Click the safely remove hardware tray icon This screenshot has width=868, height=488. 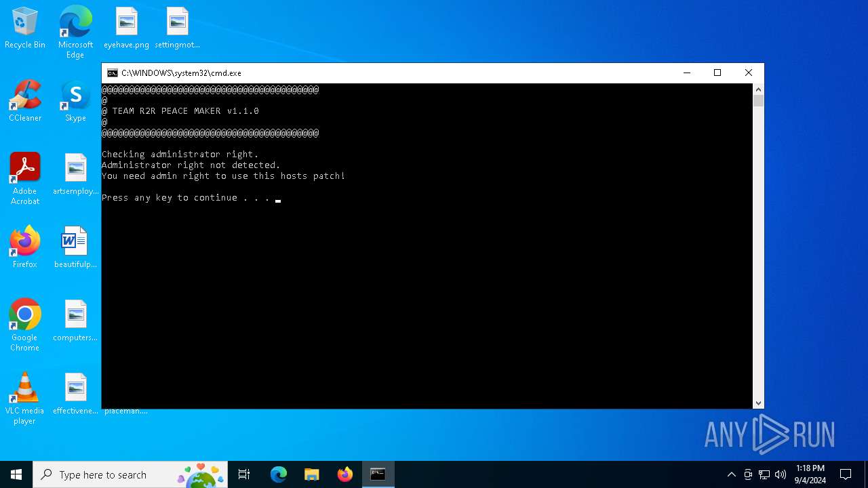(748, 474)
